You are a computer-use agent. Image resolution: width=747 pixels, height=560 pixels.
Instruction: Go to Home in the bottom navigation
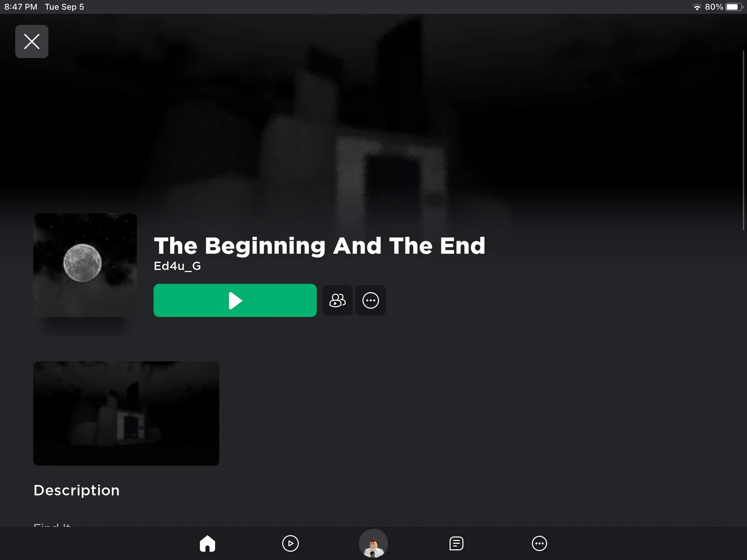tap(207, 543)
